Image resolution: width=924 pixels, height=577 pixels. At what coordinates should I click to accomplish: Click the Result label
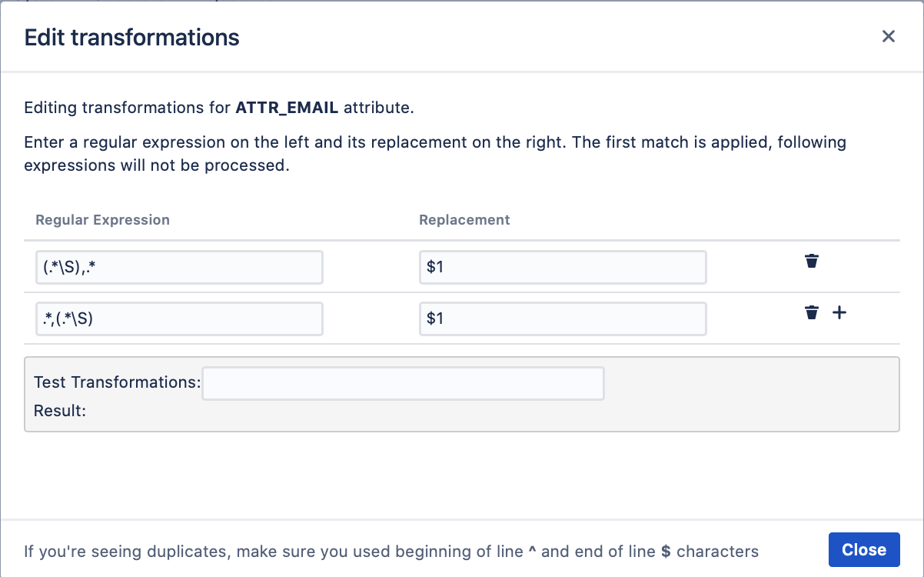click(x=60, y=411)
